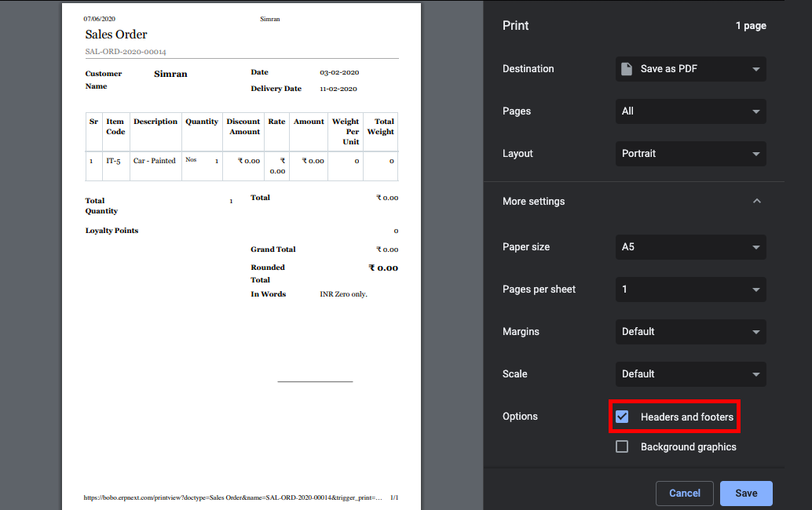Open the Pages per sheet dropdown

pos(690,290)
